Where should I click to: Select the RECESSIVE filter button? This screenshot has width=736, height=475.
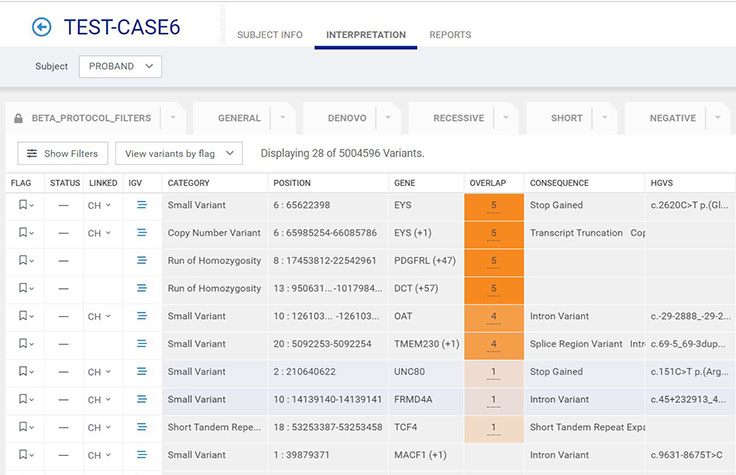click(458, 118)
